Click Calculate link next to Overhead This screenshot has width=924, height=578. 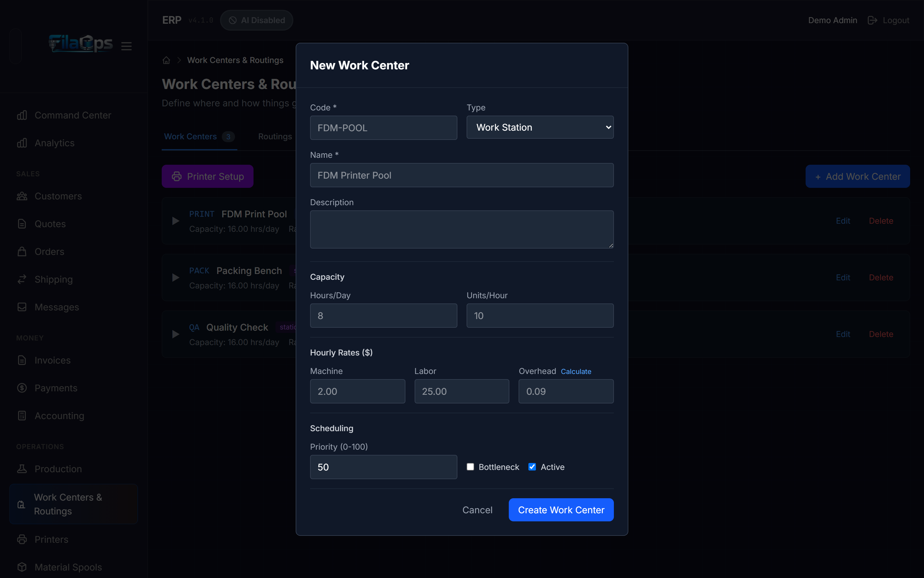pyautogui.click(x=576, y=371)
